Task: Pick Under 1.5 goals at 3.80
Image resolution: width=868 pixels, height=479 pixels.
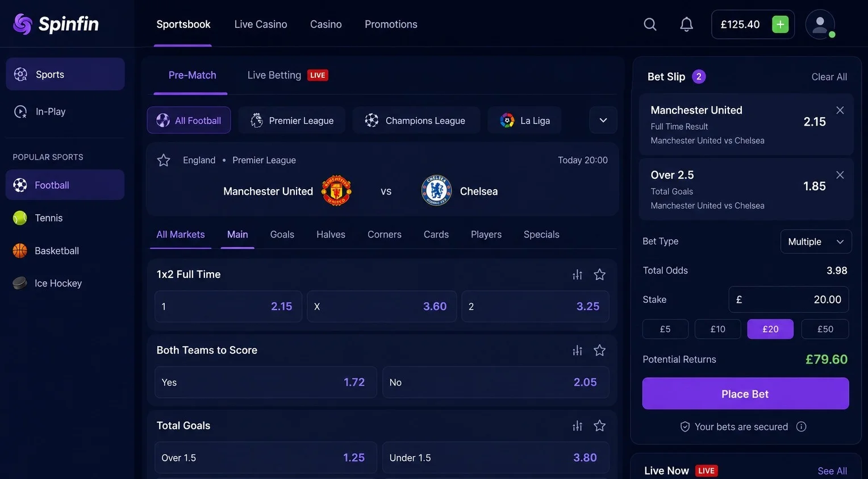Action: pyautogui.click(x=496, y=457)
